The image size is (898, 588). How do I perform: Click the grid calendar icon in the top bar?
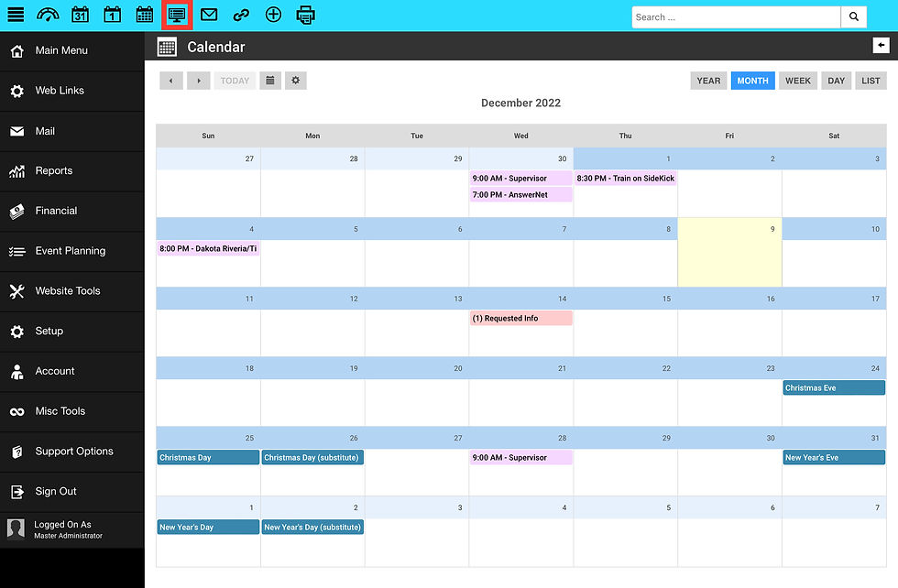[145, 15]
